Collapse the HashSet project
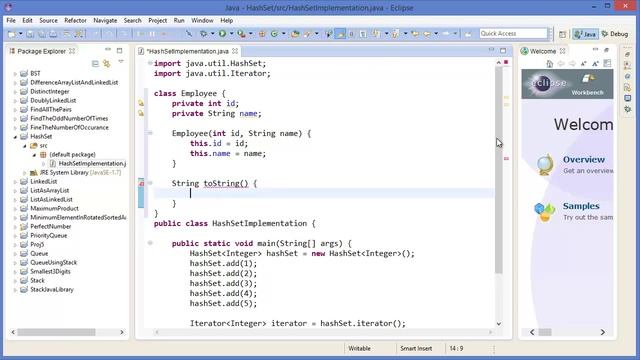The image size is (640, 360). (16, 137)
